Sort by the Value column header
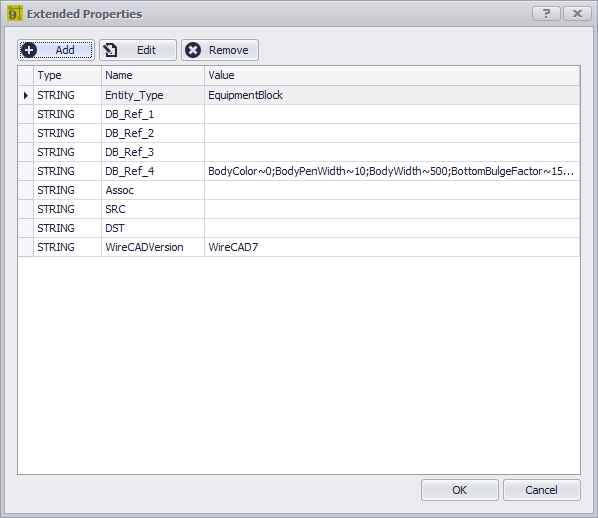This screenshot has height=518, width=598. tap(392, 75)
